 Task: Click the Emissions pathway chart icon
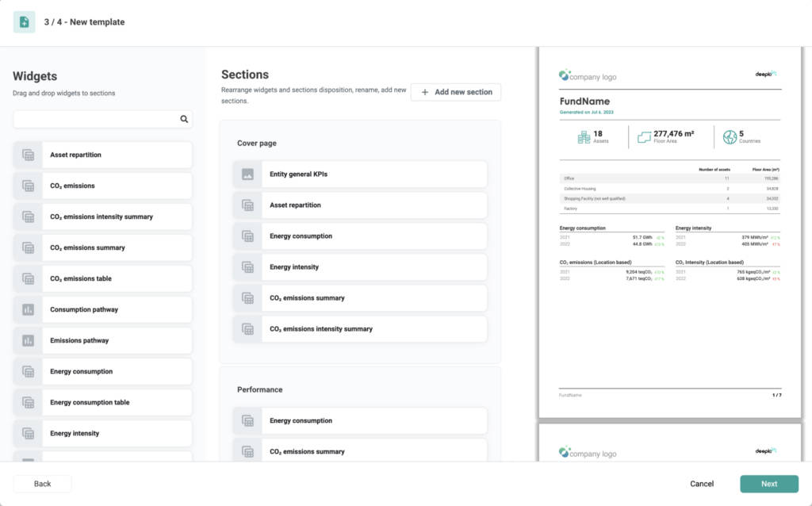click(x=28, y=341)
